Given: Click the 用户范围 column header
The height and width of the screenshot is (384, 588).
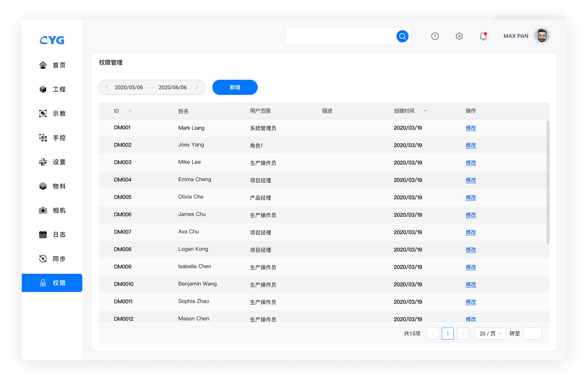Looking at the screenshot, I should coord(260,111).
